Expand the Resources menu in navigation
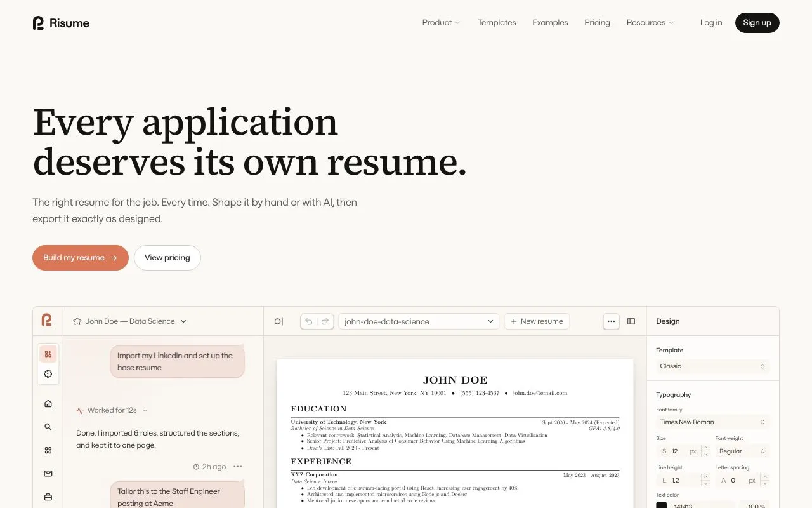 point(650,23)
